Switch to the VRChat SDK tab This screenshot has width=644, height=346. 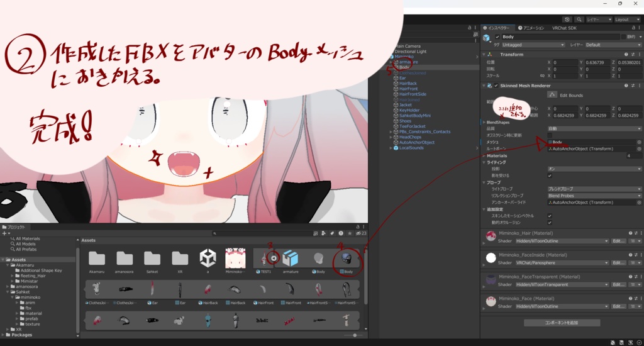coord(564,28)
